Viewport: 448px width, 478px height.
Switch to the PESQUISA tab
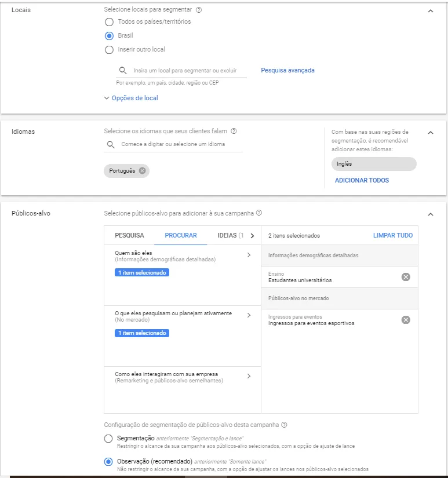click(129, 235)
